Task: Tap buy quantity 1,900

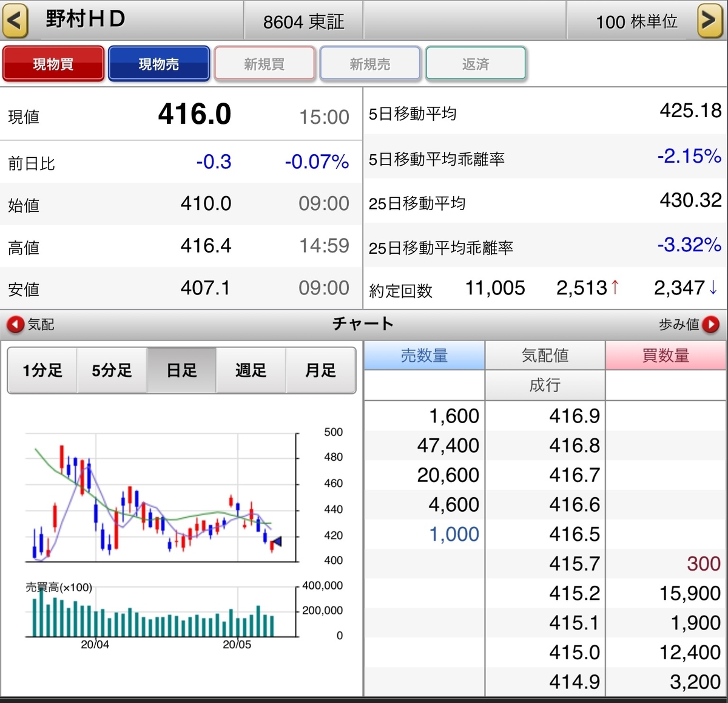Action: click(x=695, y=623)
